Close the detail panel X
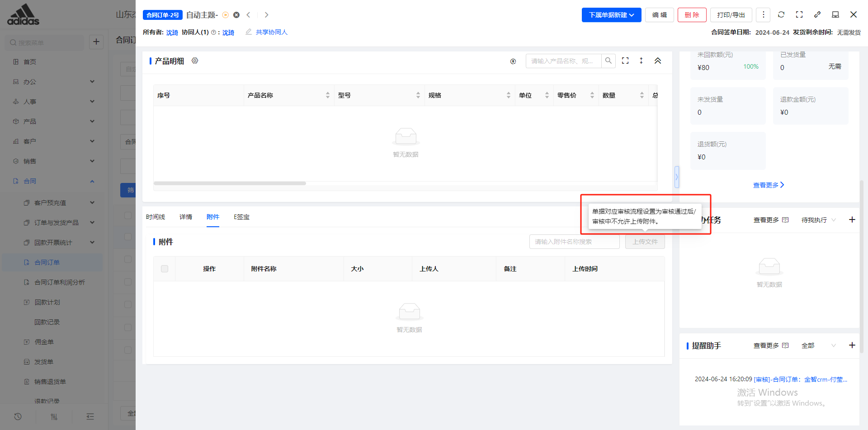Image resolution: width=868 pixels, height=430 pixels. [854, 14]
